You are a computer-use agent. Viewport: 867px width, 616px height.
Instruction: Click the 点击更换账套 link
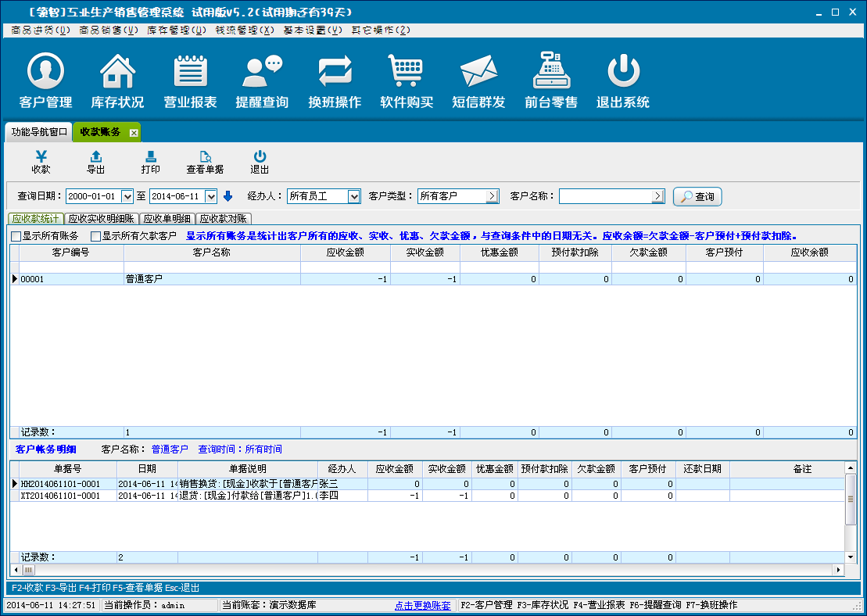(422, 605)
